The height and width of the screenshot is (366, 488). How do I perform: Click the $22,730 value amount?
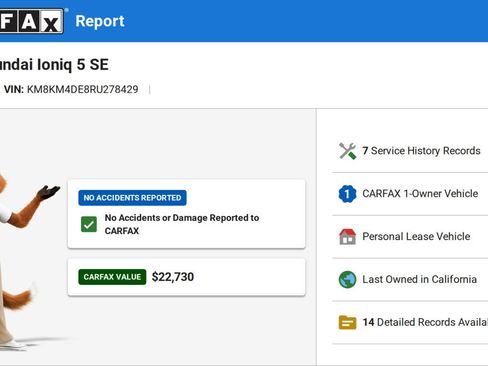point(173,277)
